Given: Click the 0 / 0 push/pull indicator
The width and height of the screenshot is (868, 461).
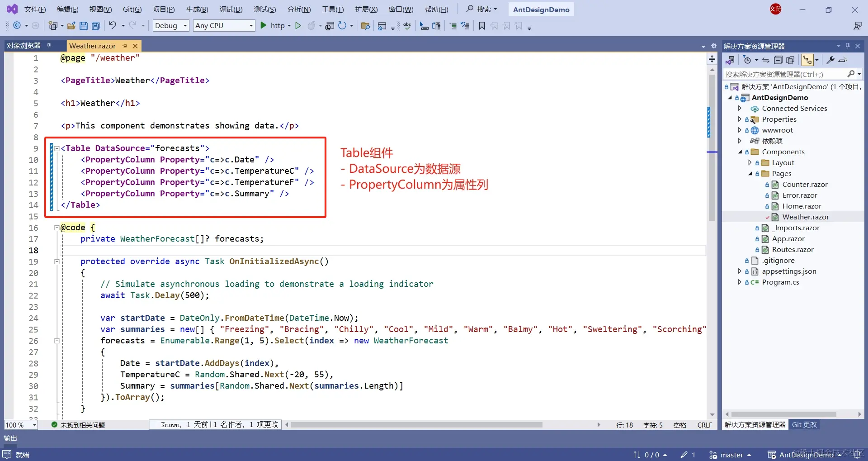Looking at the screenshot, I should click(x=650, y=455).
